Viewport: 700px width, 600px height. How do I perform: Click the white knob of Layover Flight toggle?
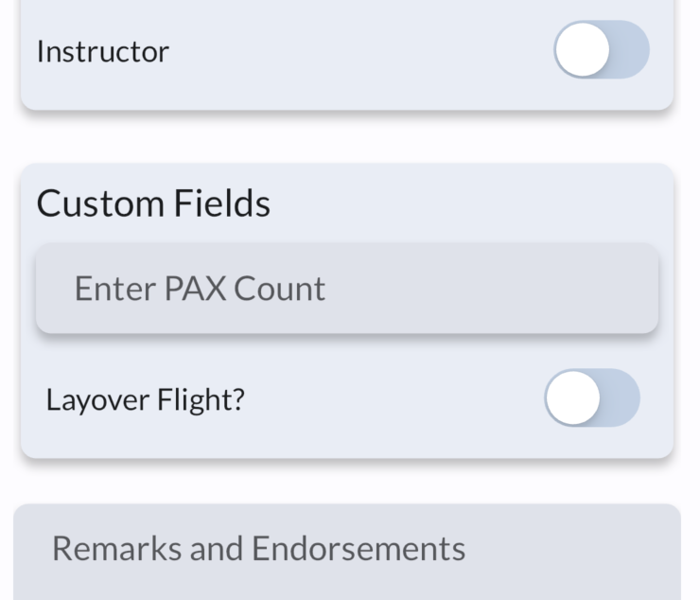point(572,398)
